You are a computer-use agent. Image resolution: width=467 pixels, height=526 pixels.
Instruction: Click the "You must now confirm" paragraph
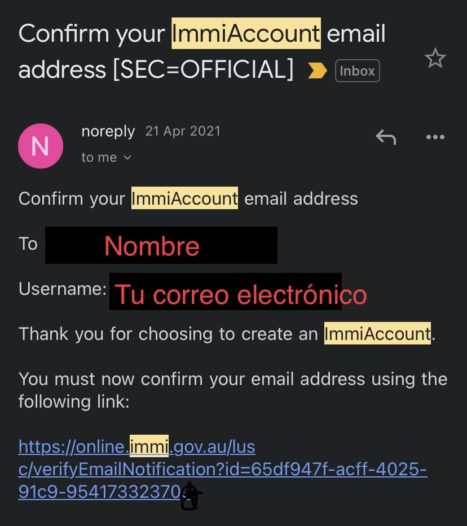233,390
